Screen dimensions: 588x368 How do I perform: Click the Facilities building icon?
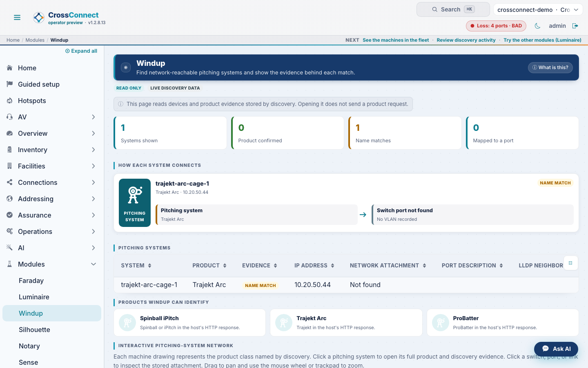[x=9, y=166]
